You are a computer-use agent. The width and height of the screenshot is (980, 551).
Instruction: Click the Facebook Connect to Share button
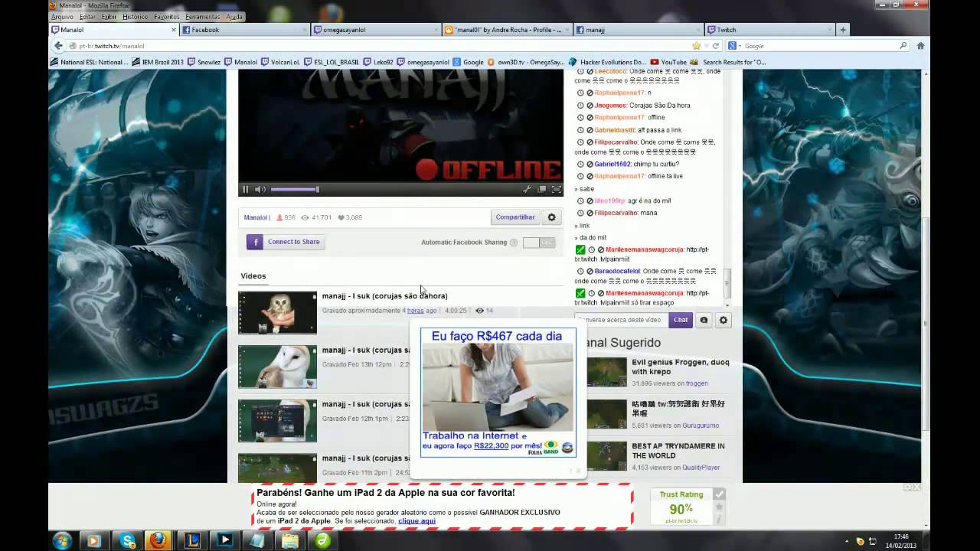pyautogui.click(x=286, y=242)
